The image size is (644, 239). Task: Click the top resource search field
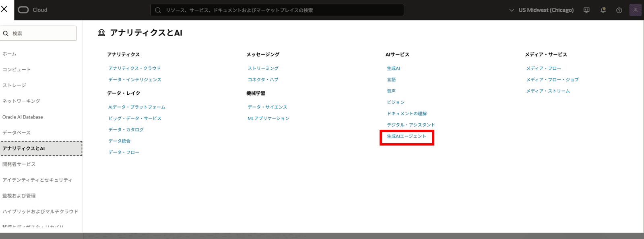[x=277, y=10]
